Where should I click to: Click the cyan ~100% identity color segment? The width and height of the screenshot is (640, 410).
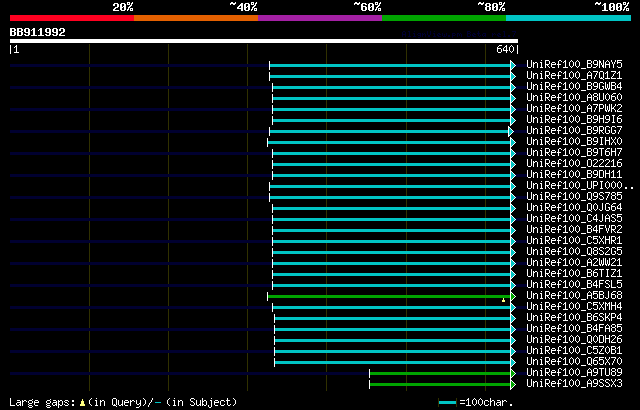click(x=568, y=18)
